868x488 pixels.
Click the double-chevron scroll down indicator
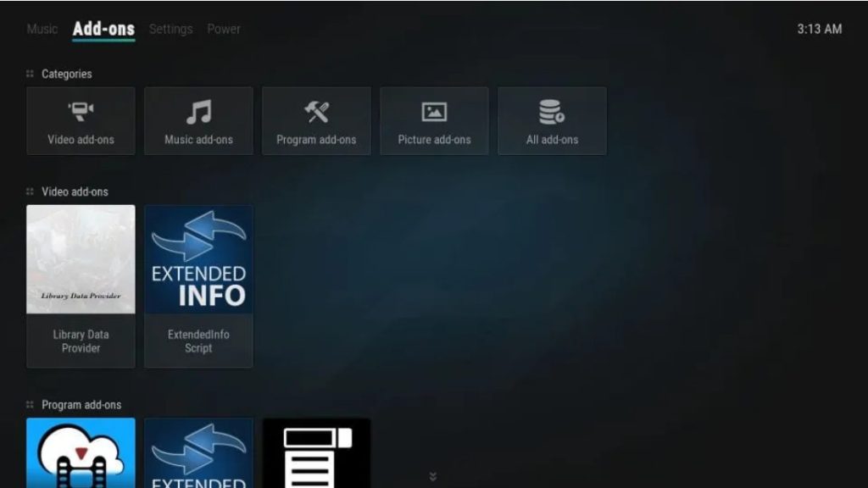[433, 476]
